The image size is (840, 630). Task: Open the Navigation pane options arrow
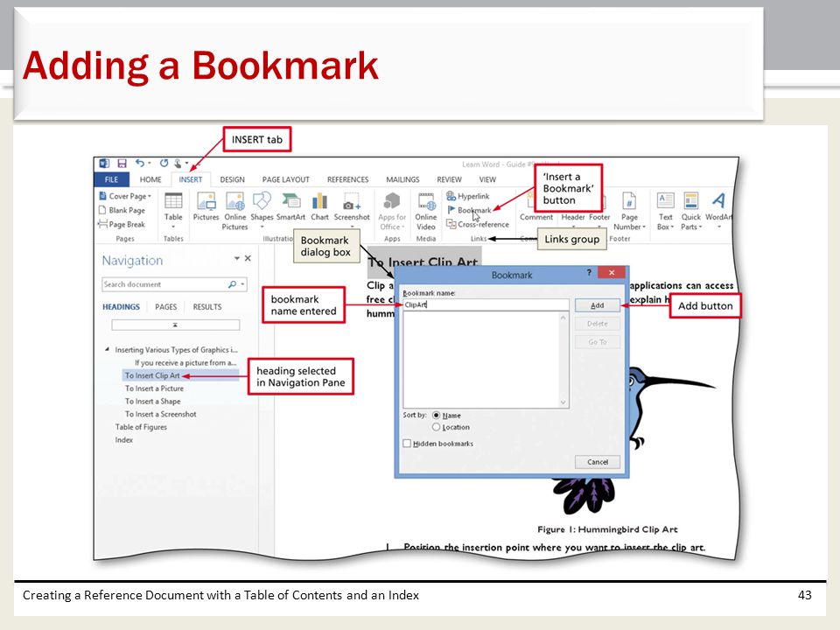pos(237,258)
